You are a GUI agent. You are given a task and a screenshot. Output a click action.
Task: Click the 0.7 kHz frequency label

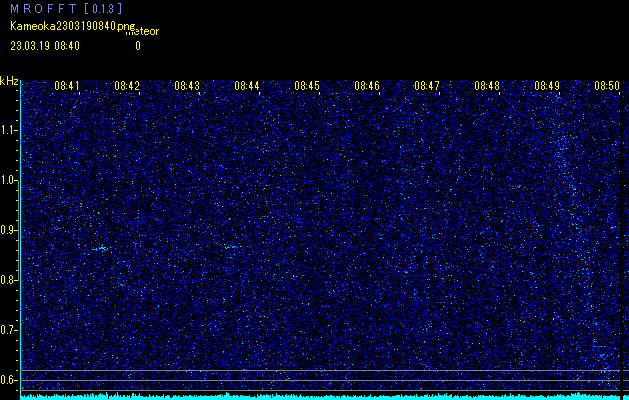coord(9,330)
